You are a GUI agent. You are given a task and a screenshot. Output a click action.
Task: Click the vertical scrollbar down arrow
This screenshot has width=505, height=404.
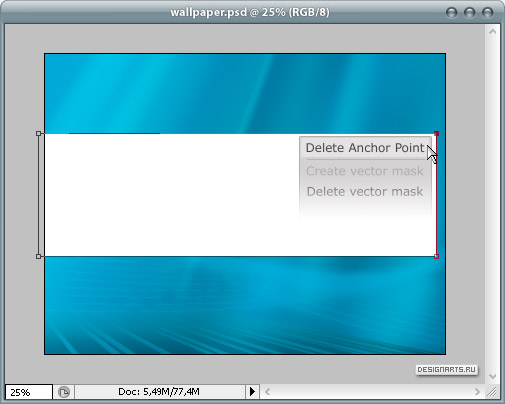pos(493,376)
